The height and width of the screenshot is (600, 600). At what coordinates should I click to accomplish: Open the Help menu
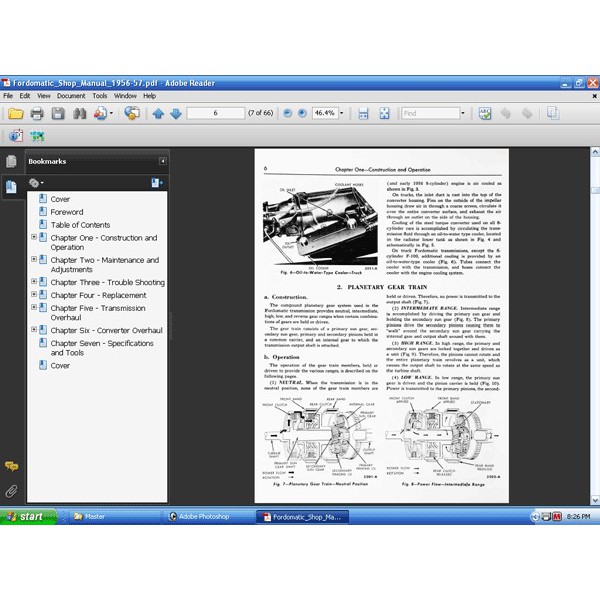[150, 96]
